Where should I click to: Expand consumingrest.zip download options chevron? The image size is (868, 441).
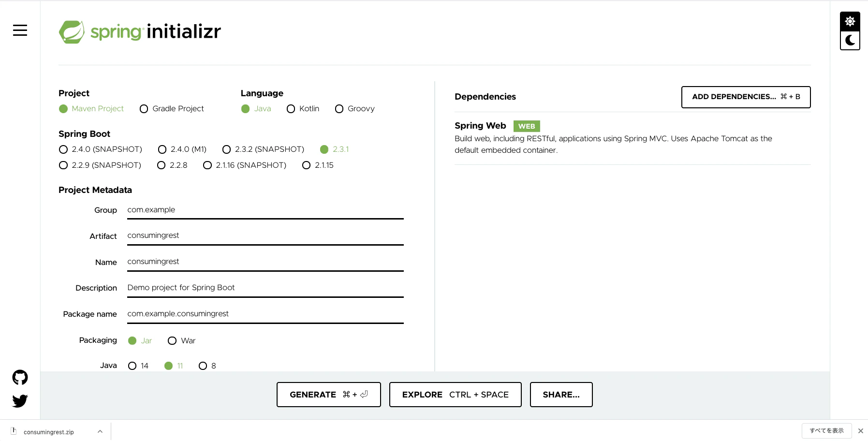[x=100, y=431]
